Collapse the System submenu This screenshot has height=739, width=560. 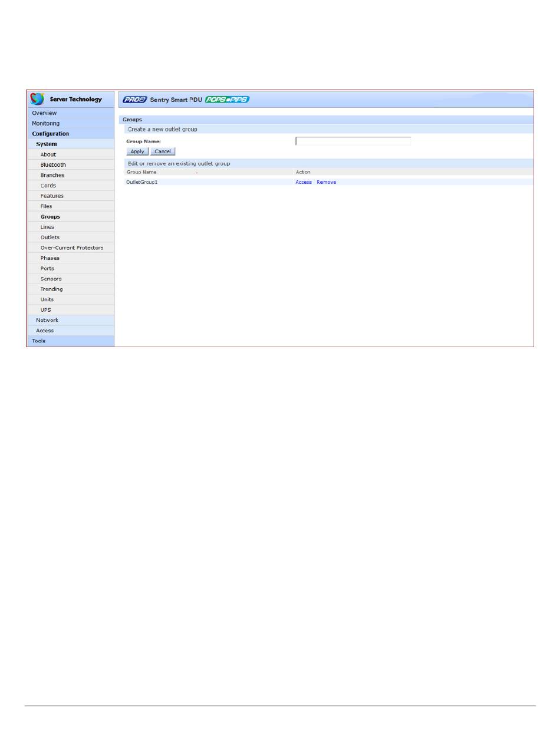71,144
